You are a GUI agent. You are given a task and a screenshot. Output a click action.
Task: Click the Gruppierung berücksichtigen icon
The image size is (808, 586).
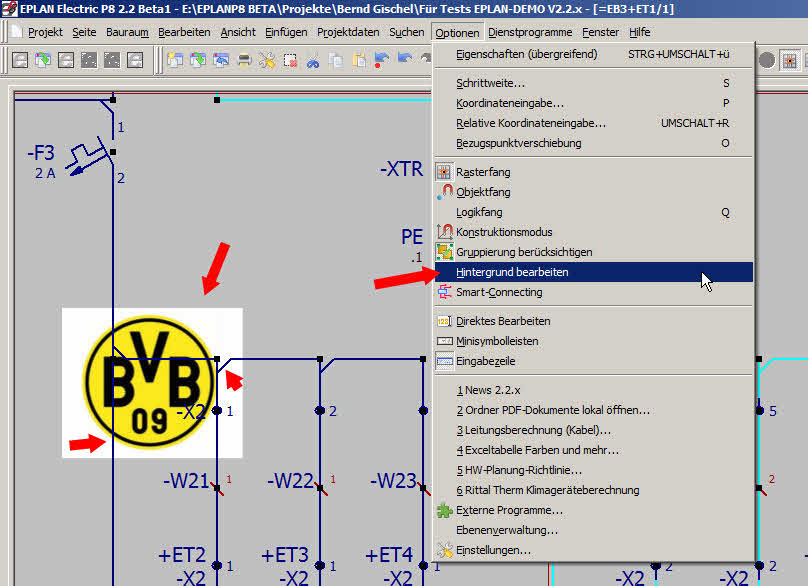point(444,252)
